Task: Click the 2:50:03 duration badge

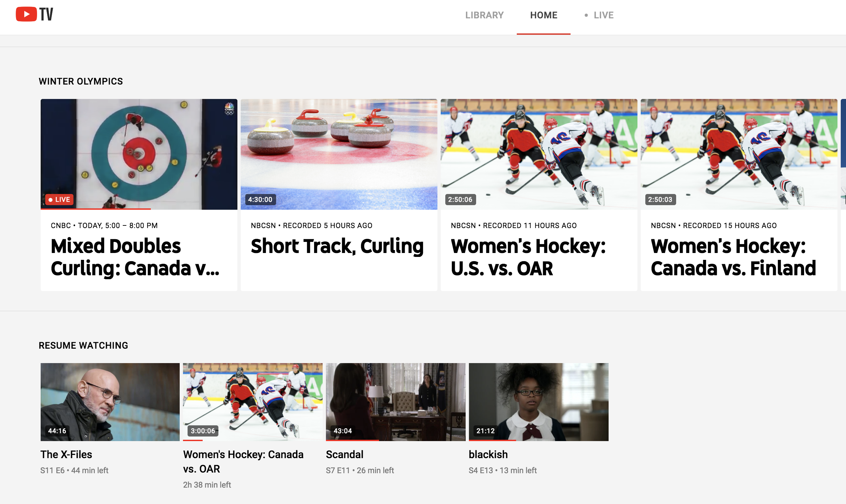Action: click(660, 199)
